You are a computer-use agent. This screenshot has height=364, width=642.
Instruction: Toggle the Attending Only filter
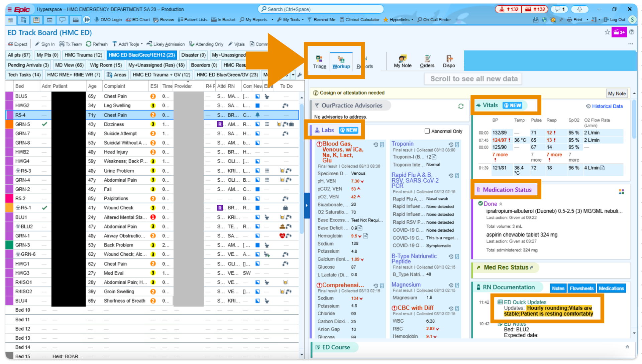(x=206, y=44)
